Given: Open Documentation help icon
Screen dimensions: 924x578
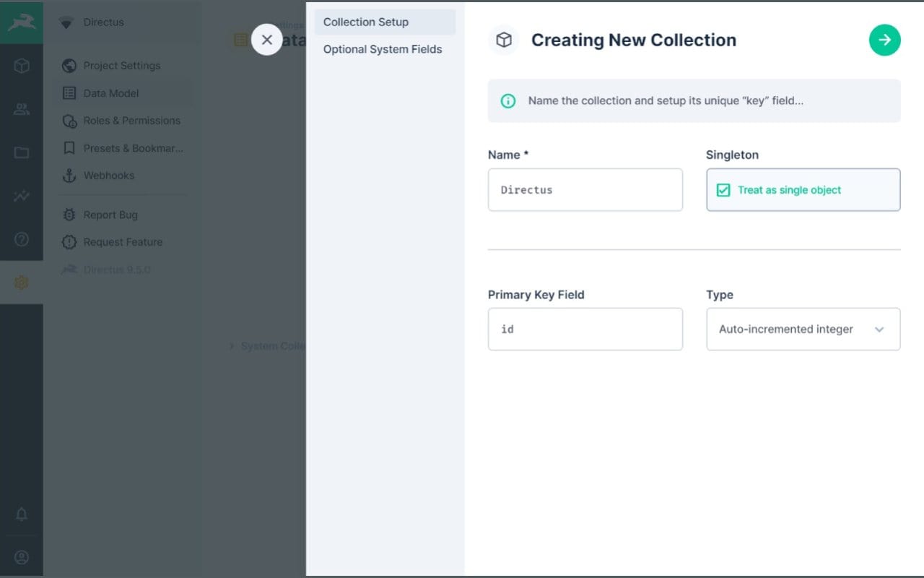Looking at the screenshot, I should [x=22, y=239].
